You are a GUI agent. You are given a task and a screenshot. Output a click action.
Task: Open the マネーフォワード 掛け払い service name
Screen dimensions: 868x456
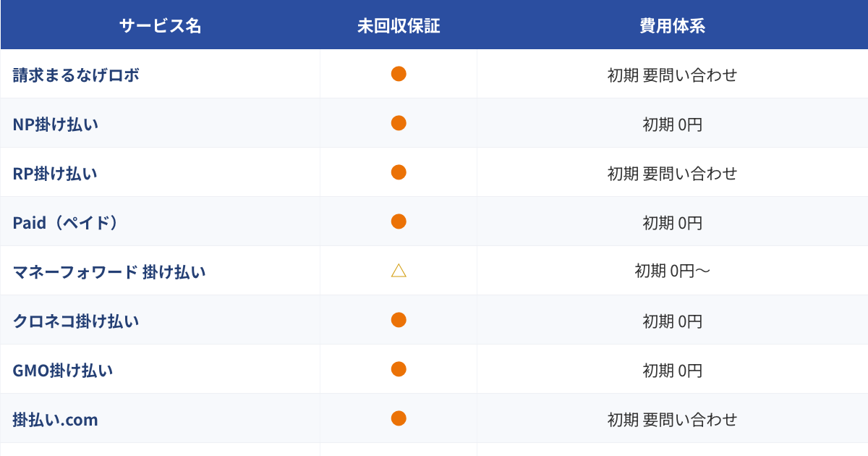pos(109,271)
